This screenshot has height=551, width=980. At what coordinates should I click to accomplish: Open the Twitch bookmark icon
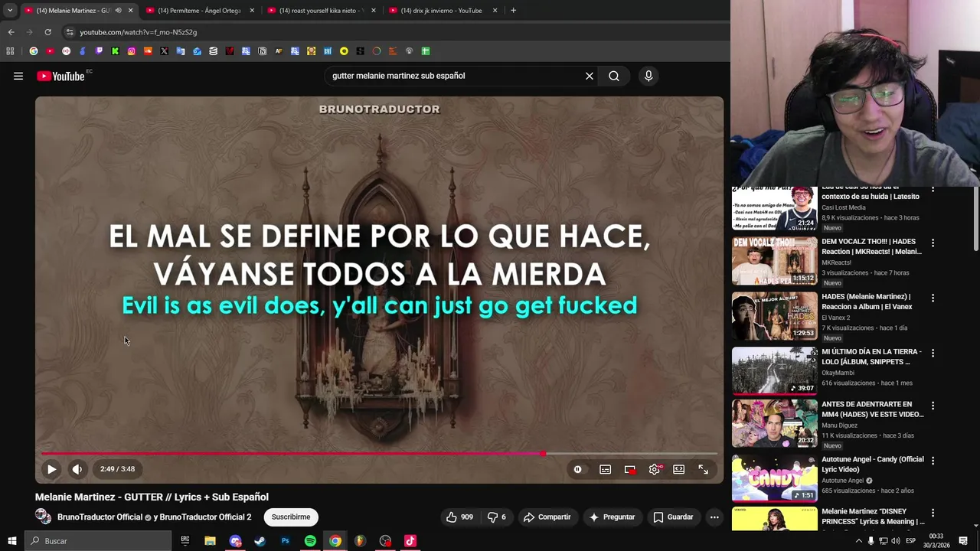(99, 51)
